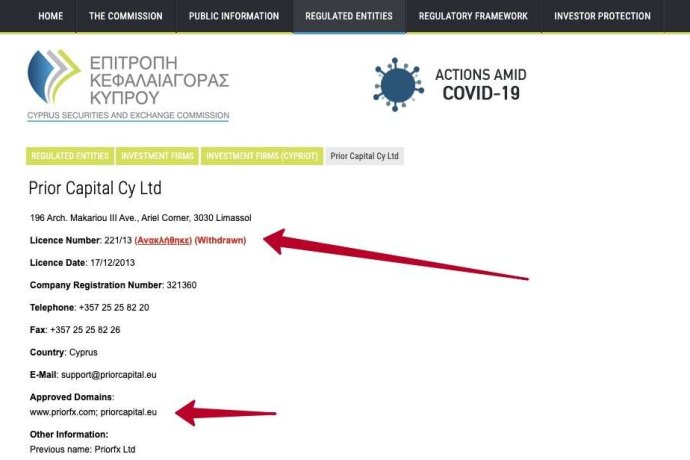Click the Prior Capital Cy Ltd breadcrumb
Viewport: 690px width, 460px height.
[x=364, y=156]
